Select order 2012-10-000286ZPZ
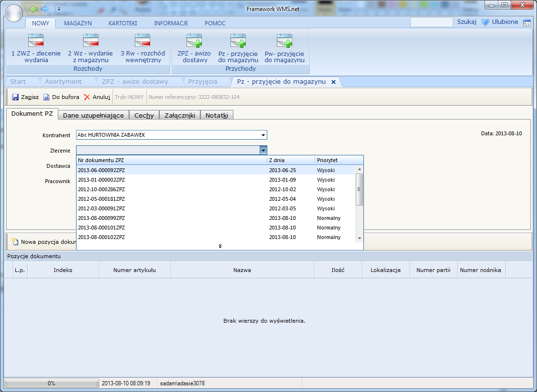Viewport: 537px width, 392px height. tap(216, 189)
